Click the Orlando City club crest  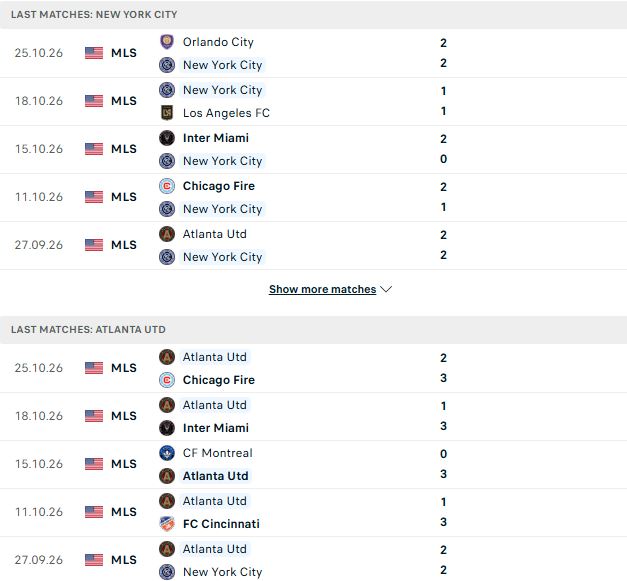tap(167, 42)
